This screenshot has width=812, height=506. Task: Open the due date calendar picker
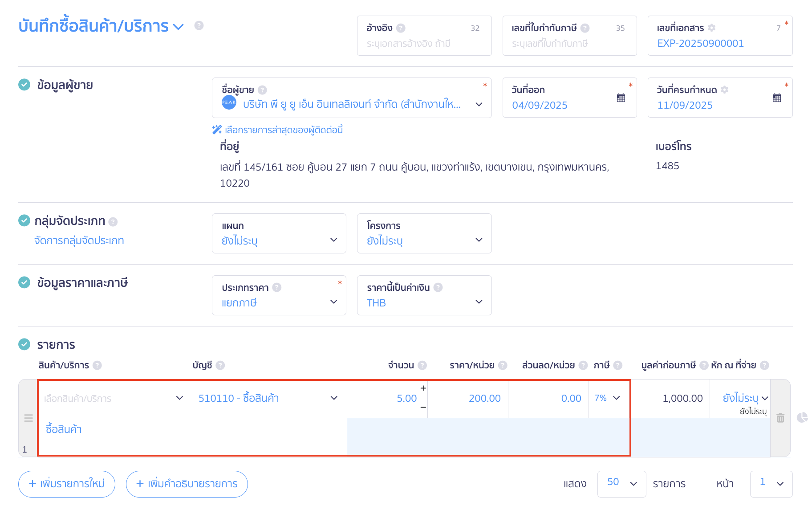(776, 98)
